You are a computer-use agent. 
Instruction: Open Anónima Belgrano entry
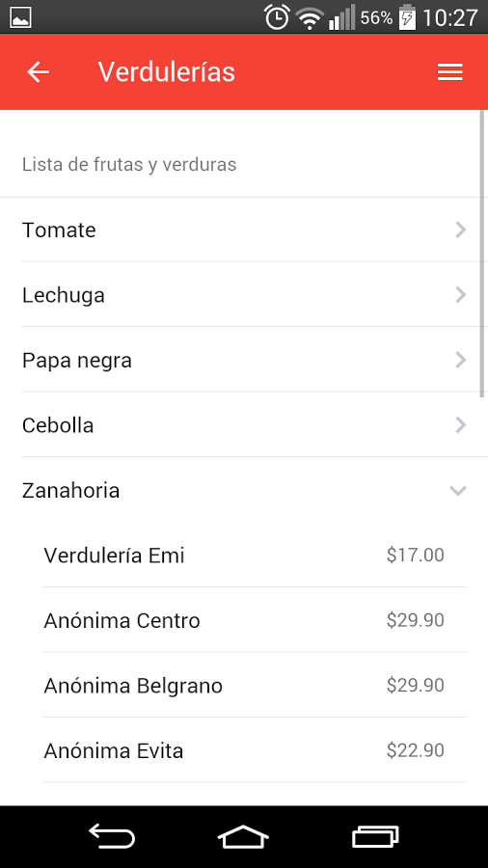(255, 686)
